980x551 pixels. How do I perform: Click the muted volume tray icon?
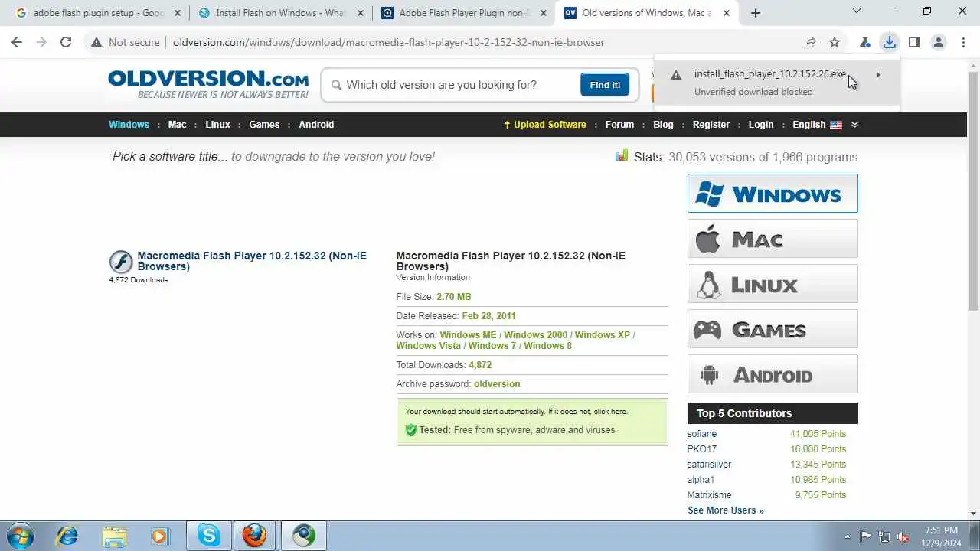pos(903,536)
